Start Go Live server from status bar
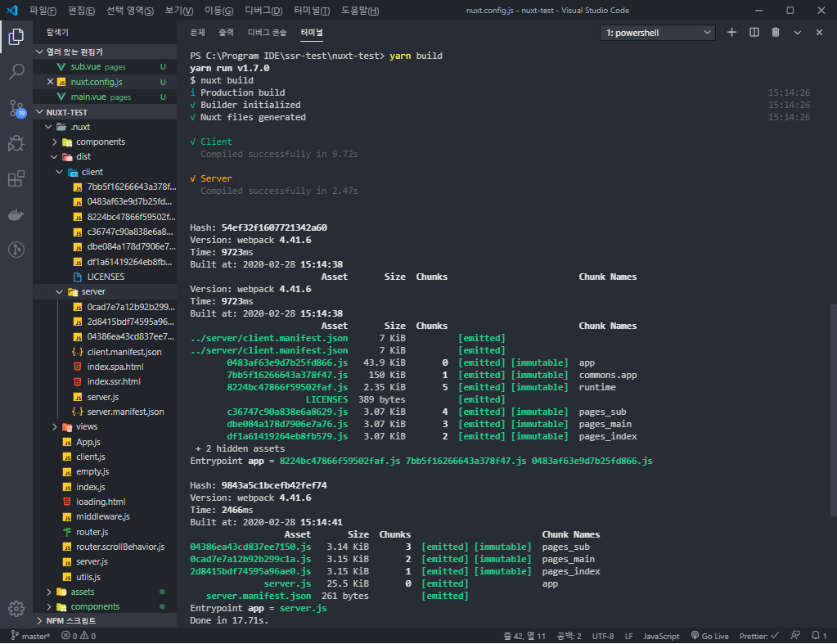The width and height of the screenshot is (837, 644). pyautogui.click(x=709, y=636)
